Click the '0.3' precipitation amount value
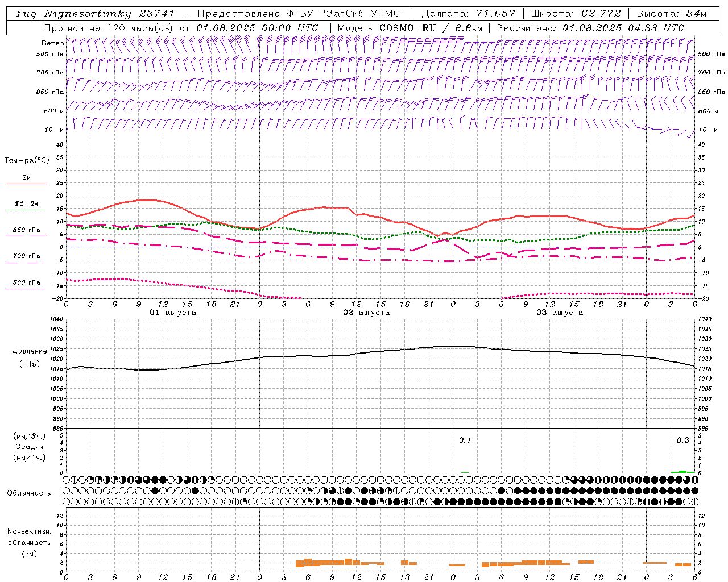 (x=682, y=440)
